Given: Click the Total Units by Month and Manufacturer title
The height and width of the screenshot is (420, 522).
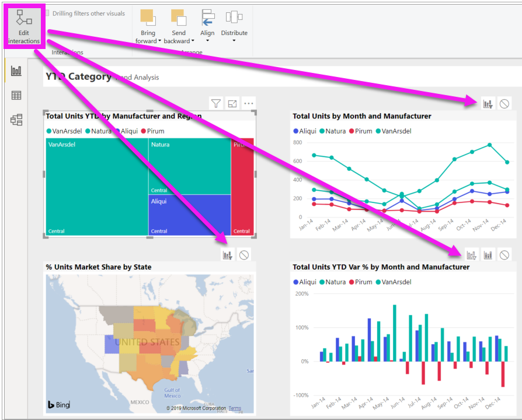Looking at the screenshot, I should pyautogui.click(x=362, y=116).
